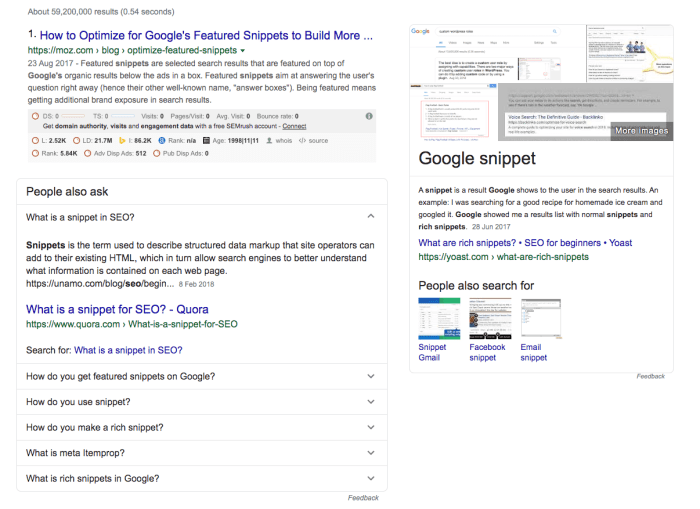The height and width of the screenshot is (509, 700).
Task: Open the top-left Google search image in panel
Action: pos(497,54)
